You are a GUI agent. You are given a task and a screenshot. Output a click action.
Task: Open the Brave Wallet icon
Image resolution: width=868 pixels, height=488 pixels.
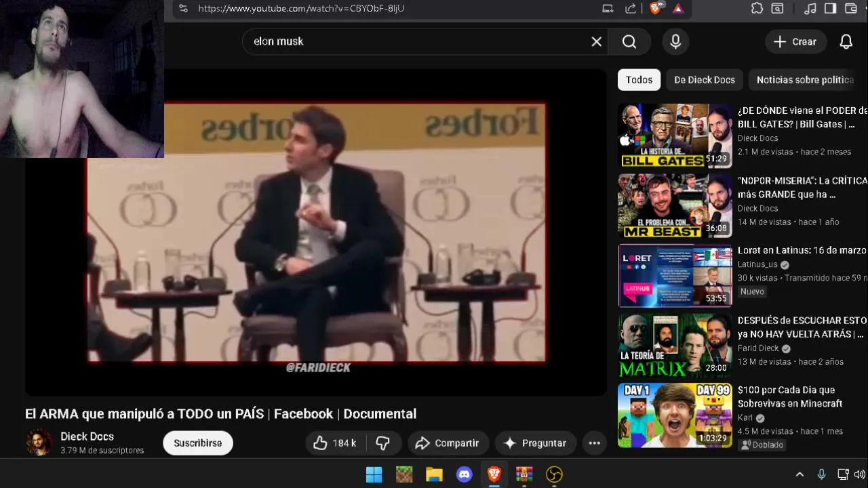851,9
